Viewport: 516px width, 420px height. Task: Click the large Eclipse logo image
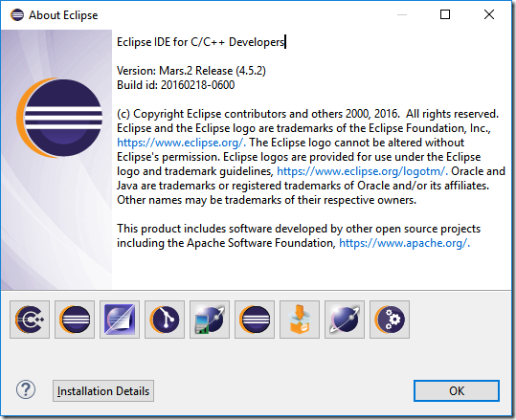(59, 118)
